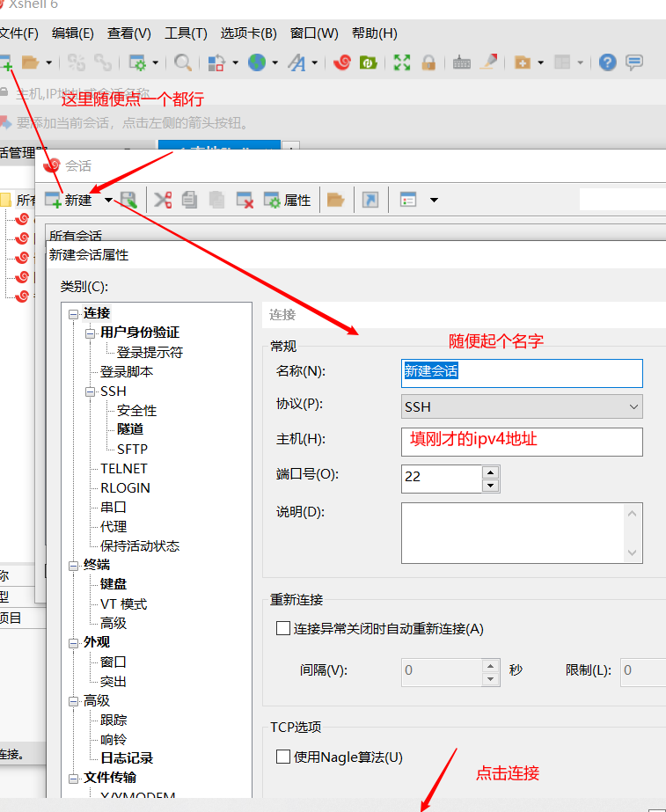The image size is (666, 812).
Task: Open the Protocol SSH combo box
Action: pyautogui.click(x=522, y=407)
